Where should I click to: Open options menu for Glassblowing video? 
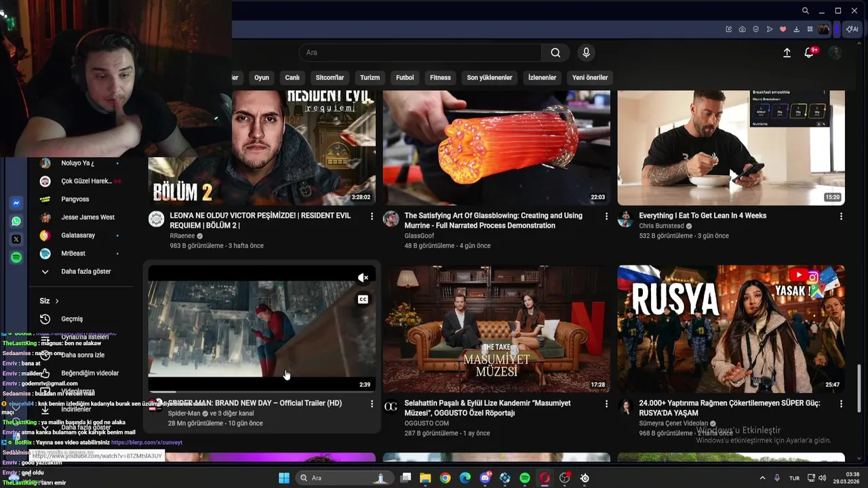(606, 216)
